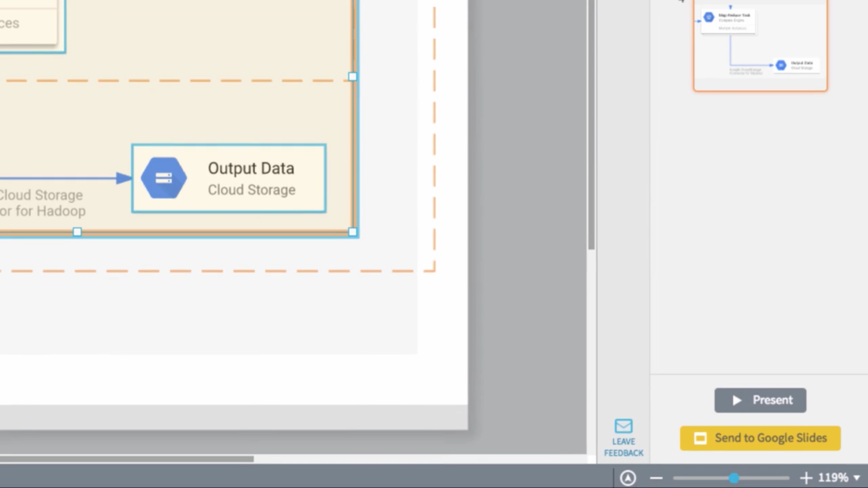The image size is (868, 488).
Task: Click the compass navigation icon in status bar
Action: pyautogui.click(x=628, y=478)
